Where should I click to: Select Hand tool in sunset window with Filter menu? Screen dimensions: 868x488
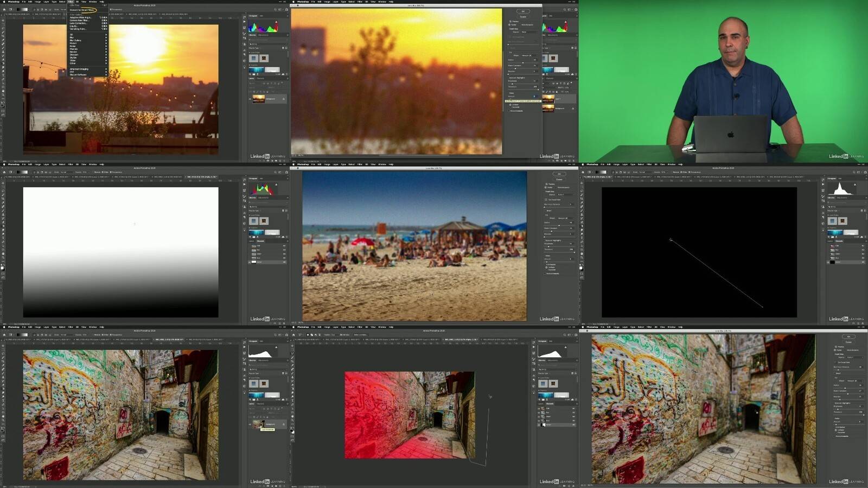(3, 90)
